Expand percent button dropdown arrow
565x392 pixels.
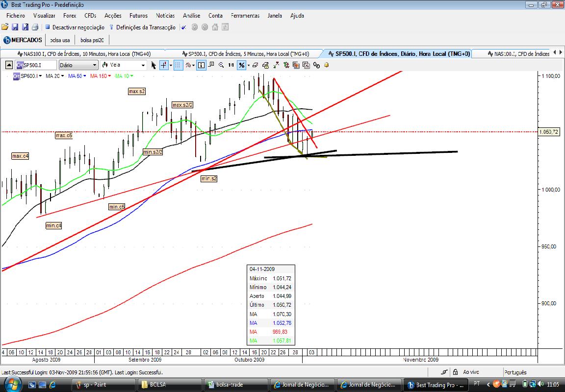click(248, 65)
